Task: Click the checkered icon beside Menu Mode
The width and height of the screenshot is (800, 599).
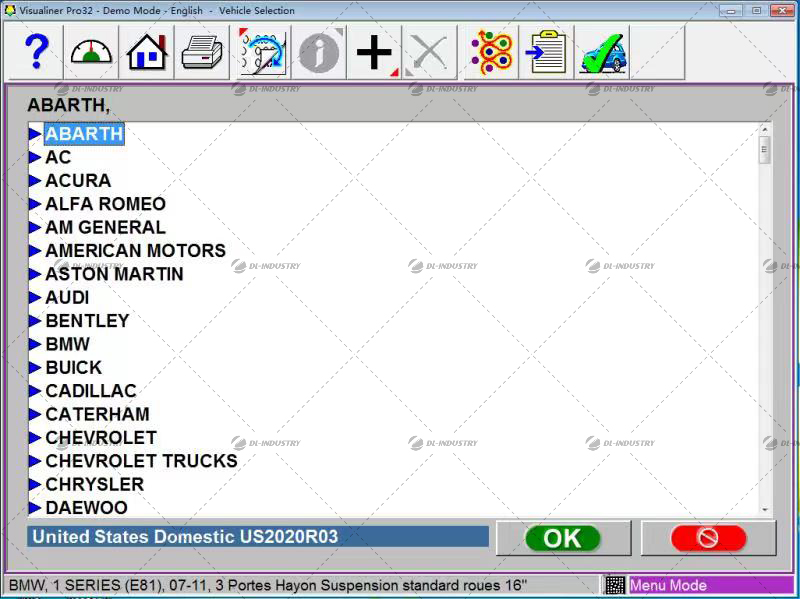Action: click(617, 583)
